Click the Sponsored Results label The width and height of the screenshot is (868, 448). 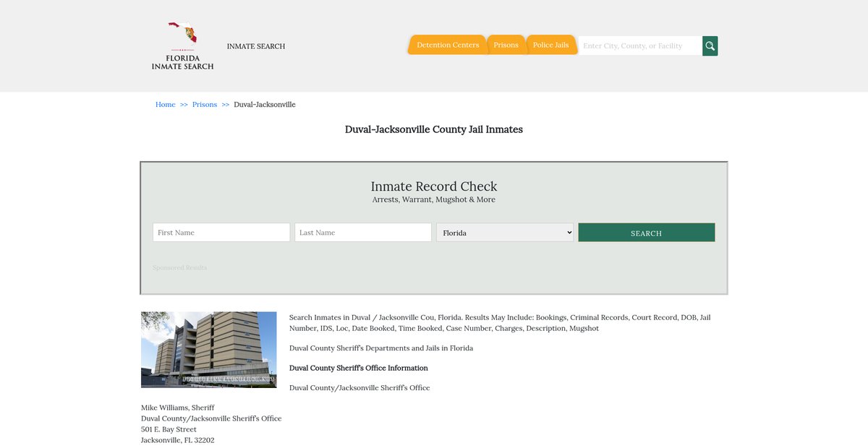point(180,267)
